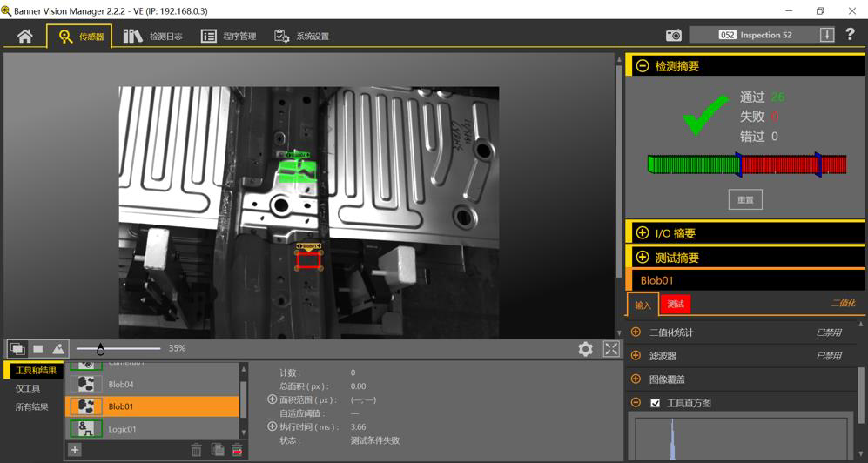Switch to the red 测试 tab
This screenshot has height=463, width=868.
[676, 304]
